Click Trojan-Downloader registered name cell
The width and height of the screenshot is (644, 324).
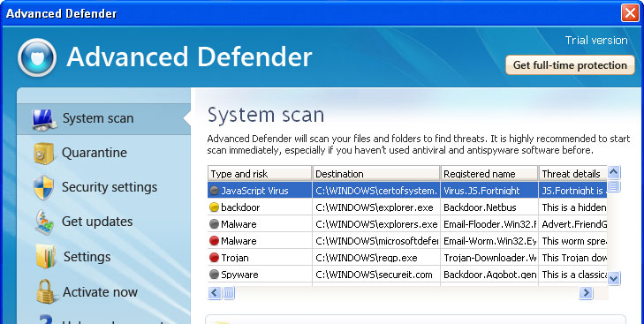coord(489,258)
